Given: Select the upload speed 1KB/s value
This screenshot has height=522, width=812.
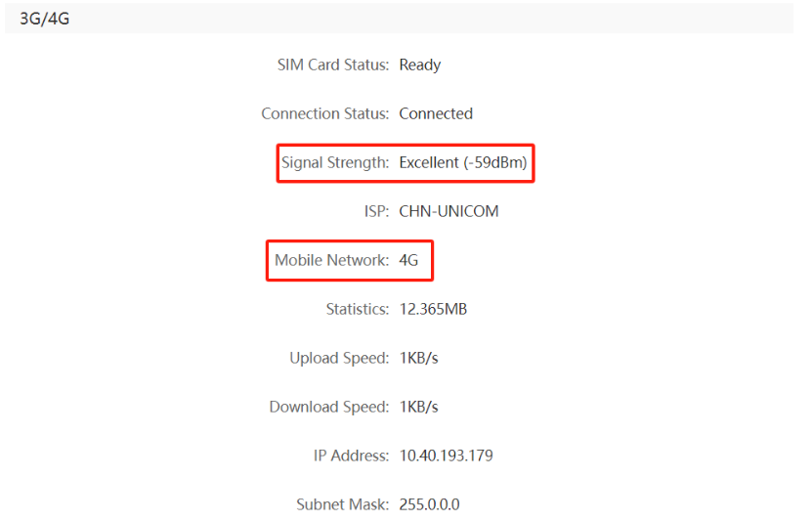Looking at the screenshot, I should [x=418, y=359].
